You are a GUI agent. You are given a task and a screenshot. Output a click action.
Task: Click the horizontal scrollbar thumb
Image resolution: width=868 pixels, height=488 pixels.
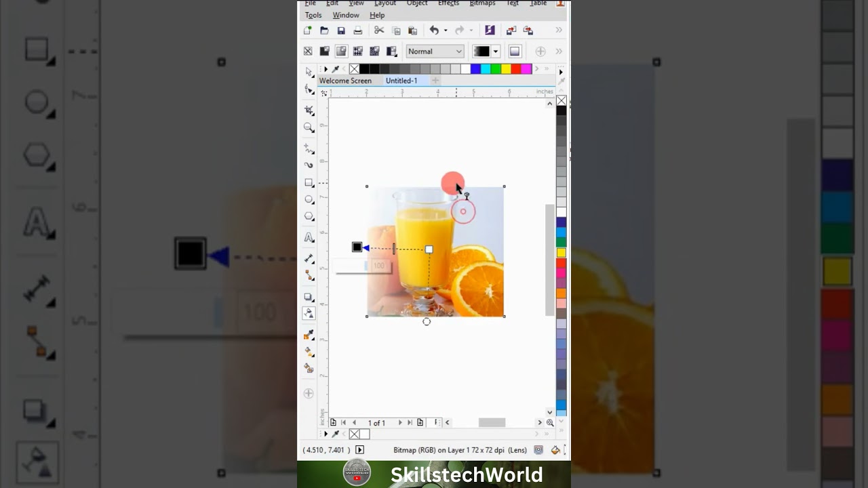(x=492, y=423)
